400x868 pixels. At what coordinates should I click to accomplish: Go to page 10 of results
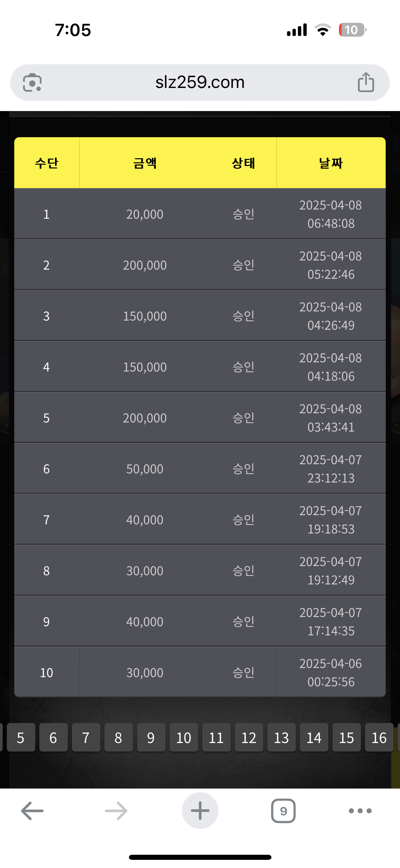(x=184, y=738)
